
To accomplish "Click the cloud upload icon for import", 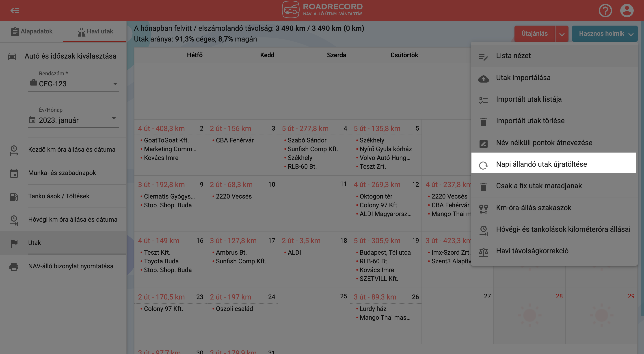I will pos(483,79).
